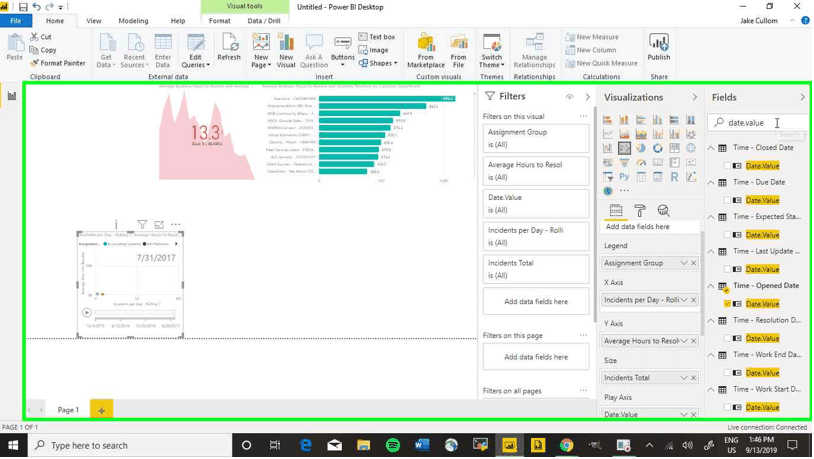Image resolution: width=814 pixels, height=459 pixels.
Task: Switch to the View ribbon tab
Action: (93, 21)
